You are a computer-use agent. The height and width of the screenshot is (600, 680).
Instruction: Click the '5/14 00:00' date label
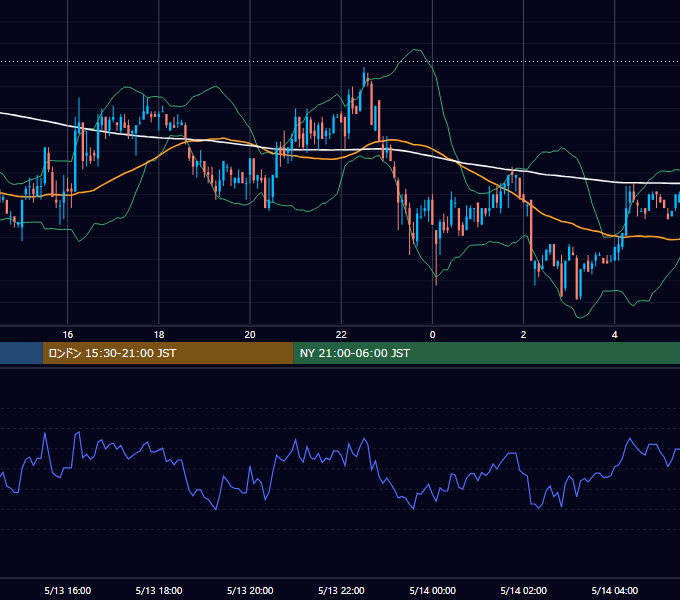pos(432,590)
